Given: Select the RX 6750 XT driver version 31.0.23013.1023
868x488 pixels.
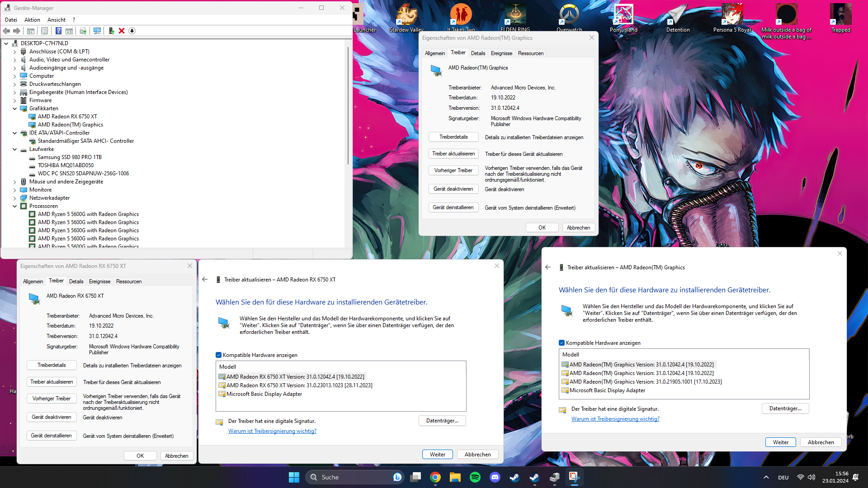Looking at the screenshot, I should point(299,385).
